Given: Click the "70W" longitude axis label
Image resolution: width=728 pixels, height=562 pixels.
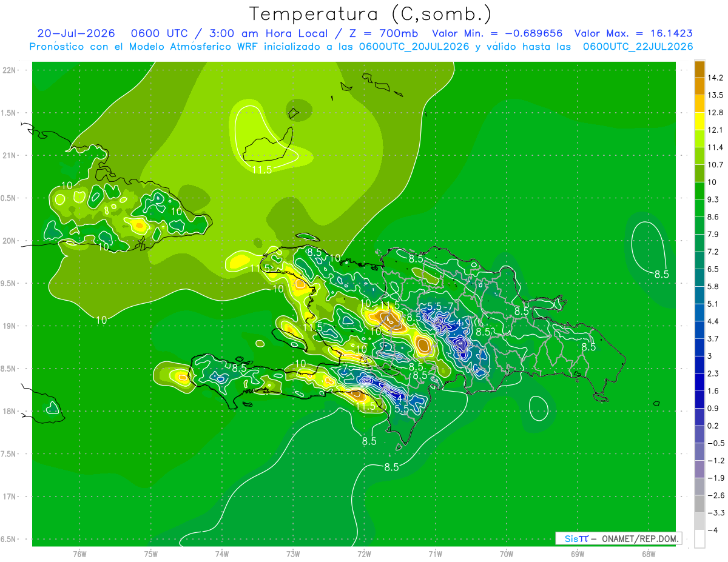Looking at the screenshot, I should point(506,554).
